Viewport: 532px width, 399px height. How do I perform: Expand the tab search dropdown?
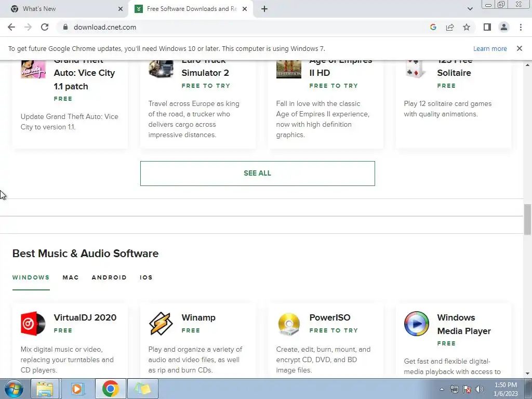[x=470, y=9]
